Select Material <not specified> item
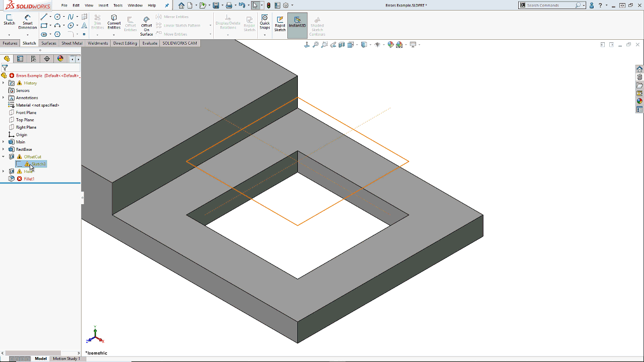Image resolution: width=644 pixels, height=362 pixels. pos(37,105)
